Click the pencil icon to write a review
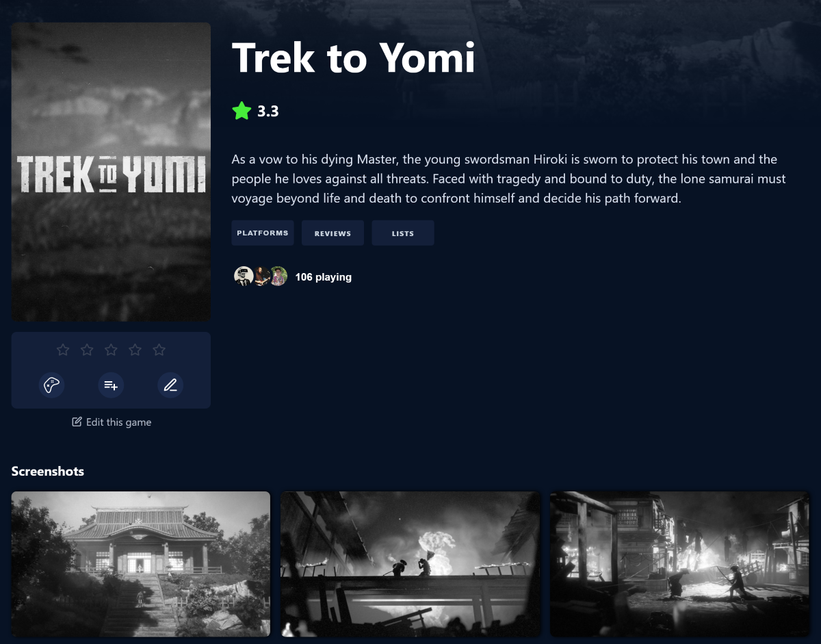 [170, 385]
